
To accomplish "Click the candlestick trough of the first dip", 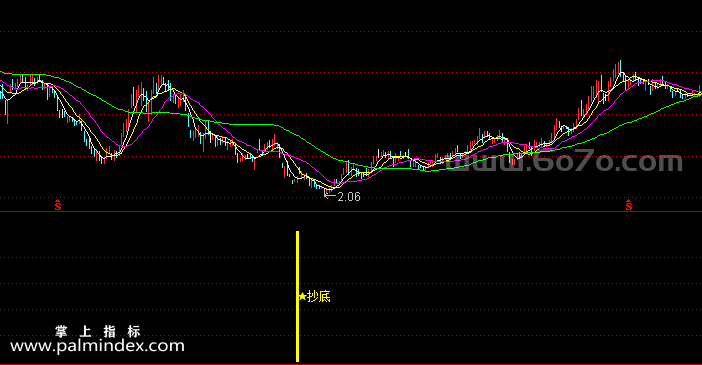I will 103,159.
